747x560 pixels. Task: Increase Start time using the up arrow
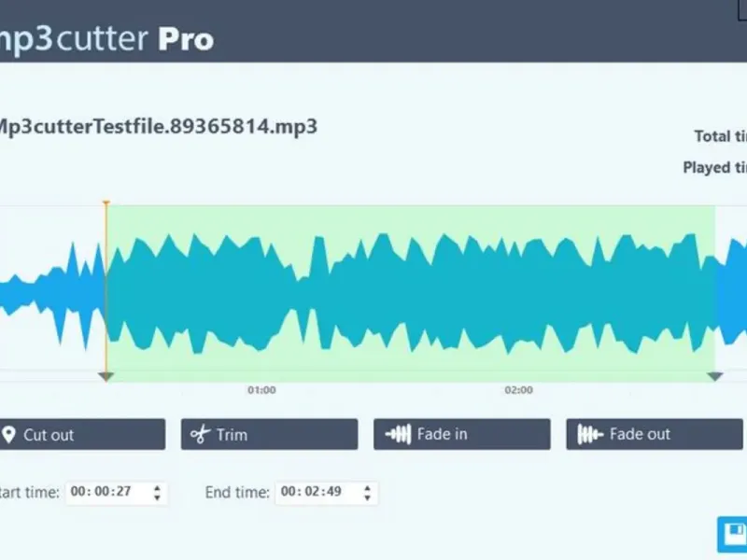click(x=157, y=487)
